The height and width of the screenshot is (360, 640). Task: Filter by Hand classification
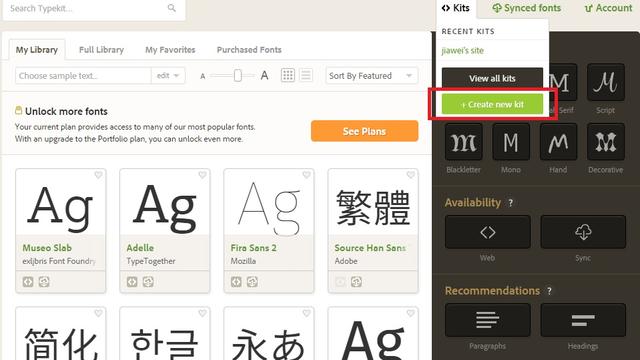558,142
